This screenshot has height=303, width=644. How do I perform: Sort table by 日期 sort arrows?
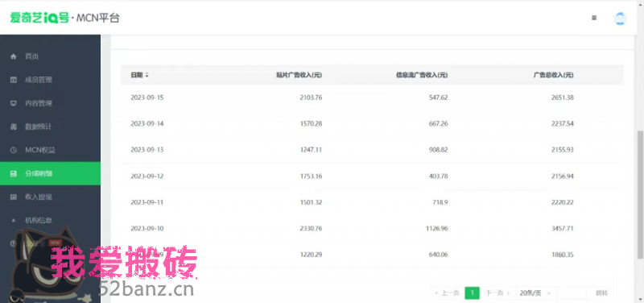click(x=147, y=75)
